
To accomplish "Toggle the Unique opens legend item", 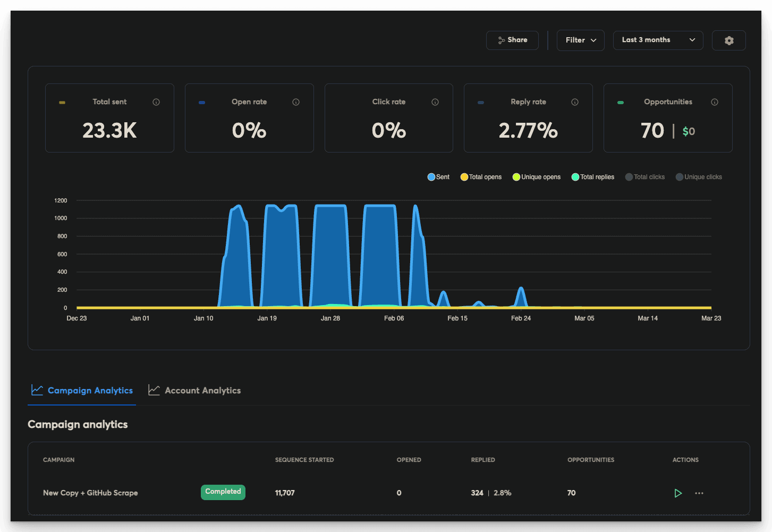I will (536, 176).
